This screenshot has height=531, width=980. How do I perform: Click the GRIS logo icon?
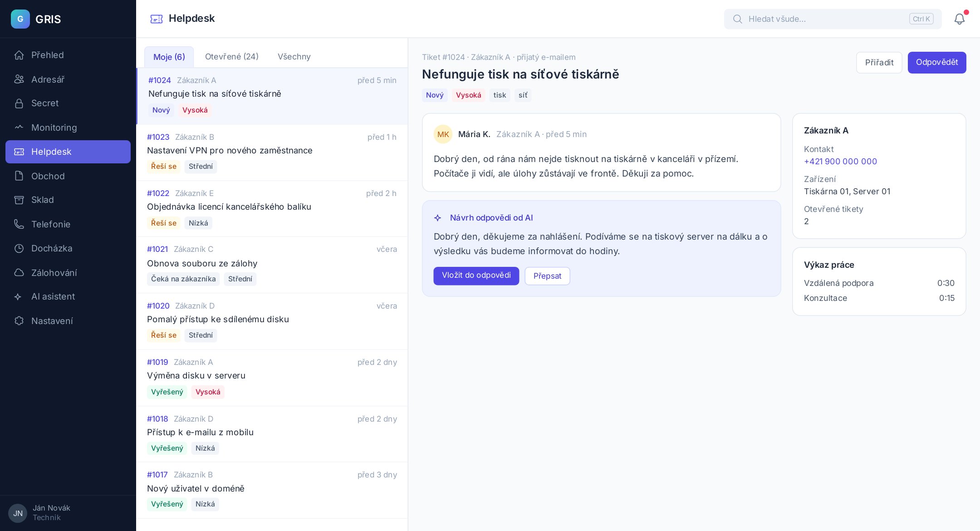click(x=20, y=19)
